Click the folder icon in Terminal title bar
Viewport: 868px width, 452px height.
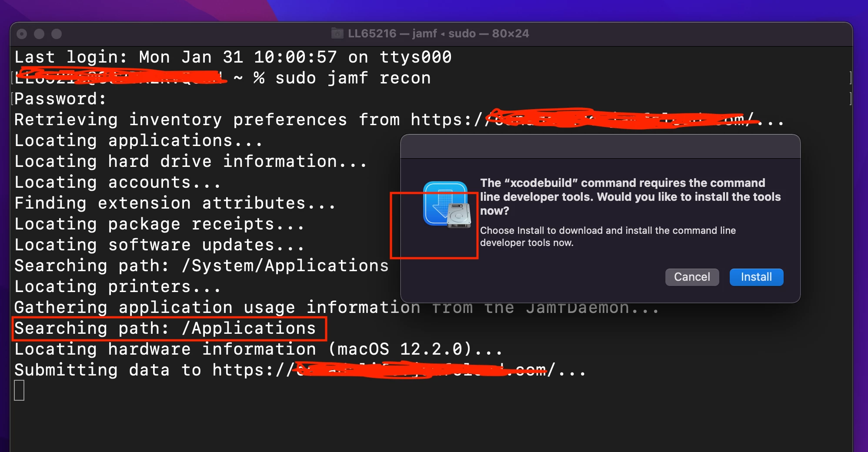[x=337, y=33]
